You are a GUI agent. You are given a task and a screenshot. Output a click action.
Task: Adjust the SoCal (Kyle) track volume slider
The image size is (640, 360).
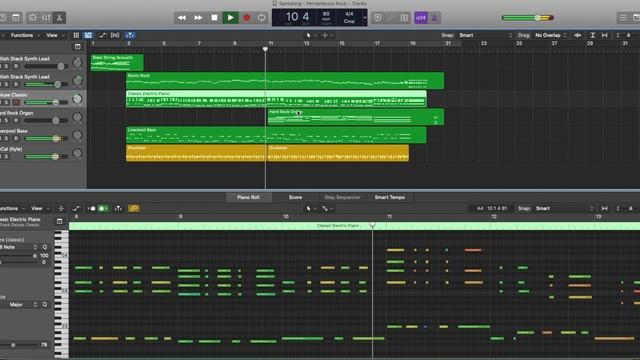click(47, 156)
